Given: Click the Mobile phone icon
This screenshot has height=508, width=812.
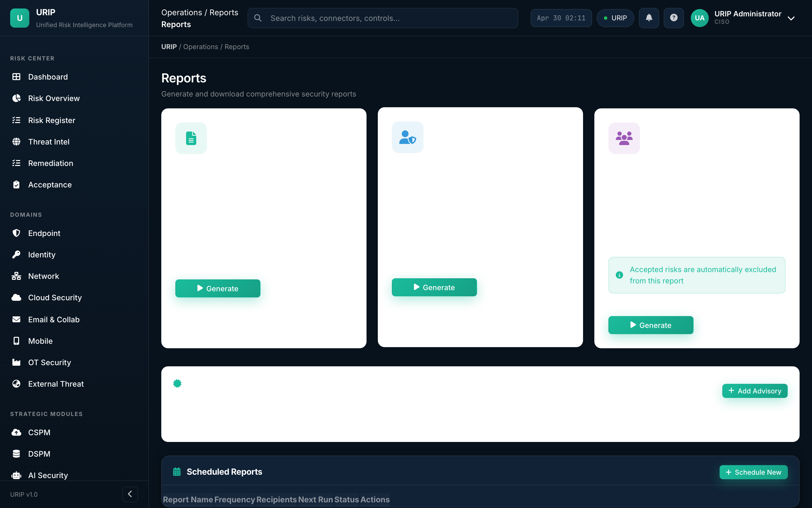Looking at the screenshot, I should (x=16, y=341).
